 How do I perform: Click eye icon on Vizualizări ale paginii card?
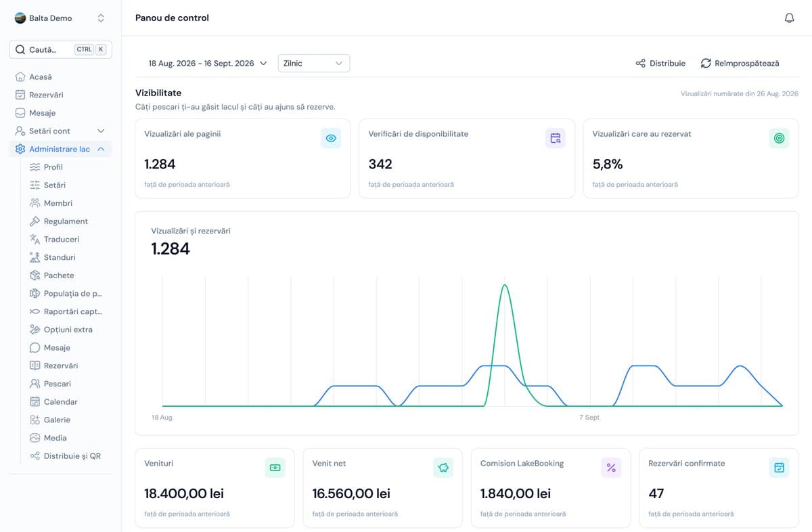(331, 138)
